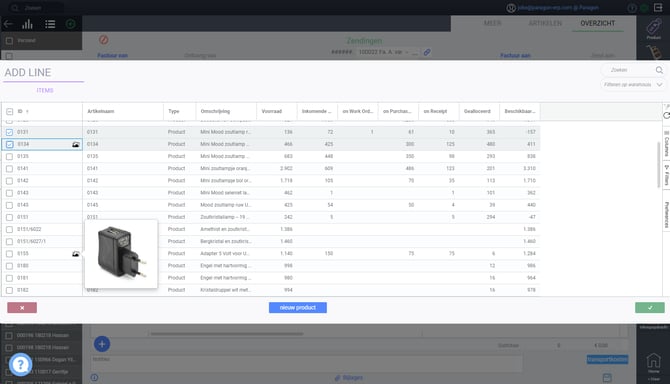This screenshot has width=670, height=384.
Task: Uncheck the checkbox for item 0134
Action: coord(9,144)
